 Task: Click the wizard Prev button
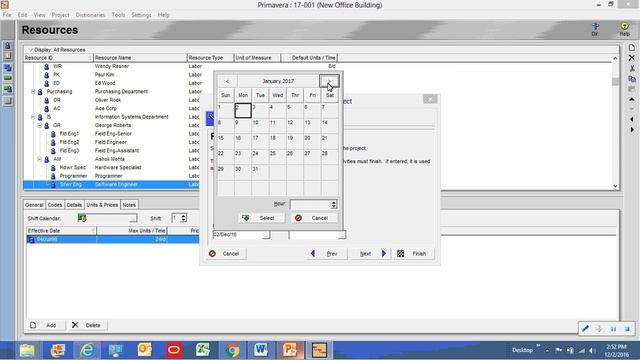(328, 253)
